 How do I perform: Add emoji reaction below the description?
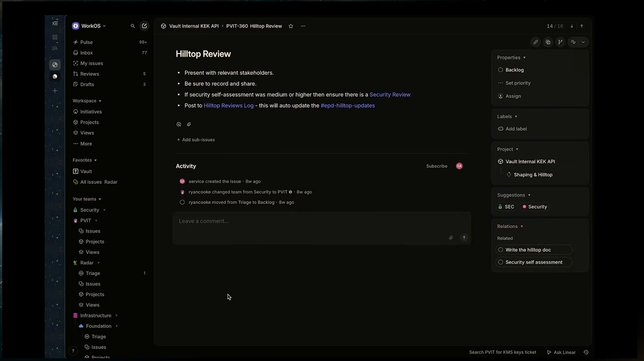tap(179, 124)
